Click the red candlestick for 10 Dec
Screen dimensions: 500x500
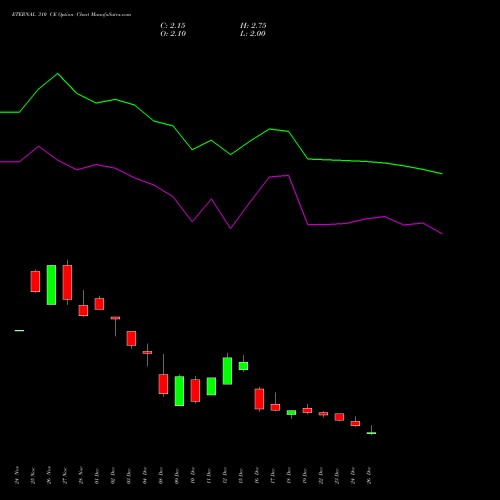click(x=195, y=390)
